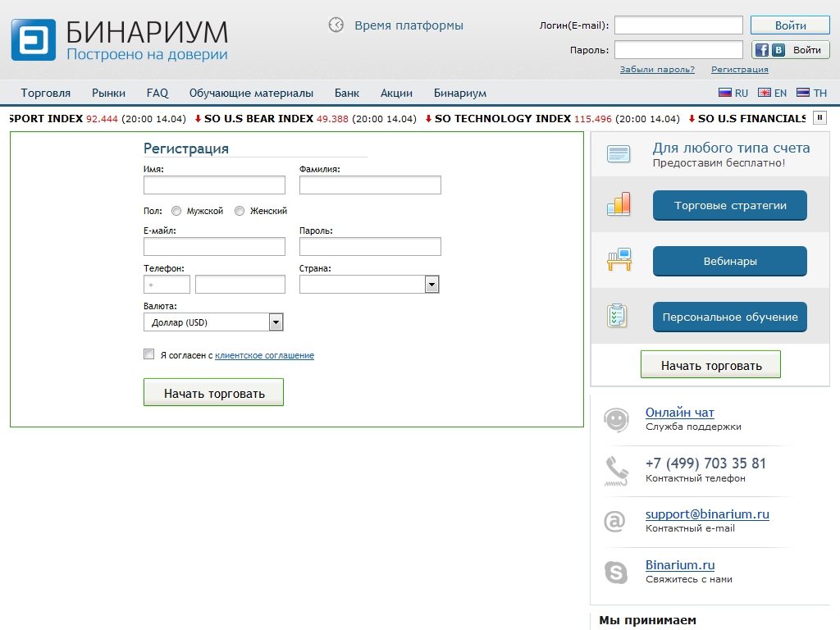
Task: Expand the Валюта currency dropdown
Action: pyautogui.click(x=276, y=322)
